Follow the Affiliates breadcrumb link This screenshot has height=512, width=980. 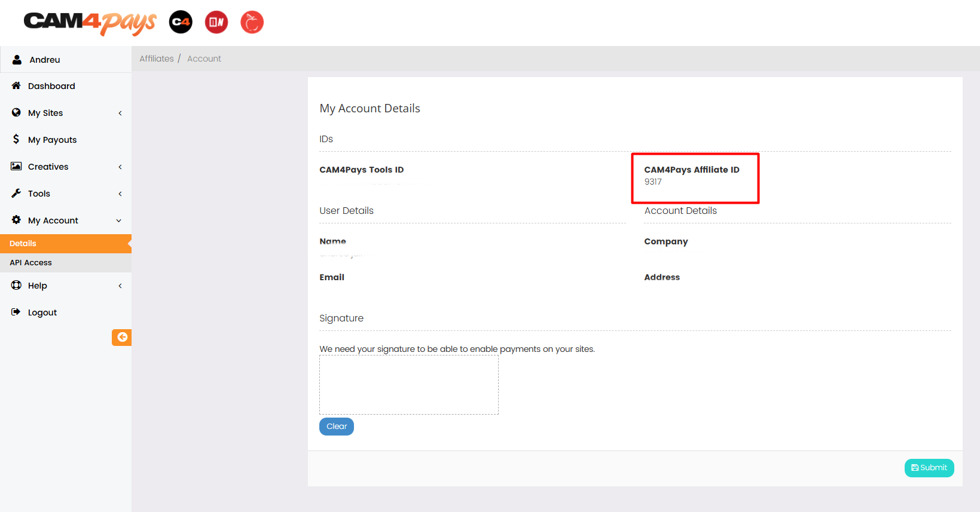157,59
